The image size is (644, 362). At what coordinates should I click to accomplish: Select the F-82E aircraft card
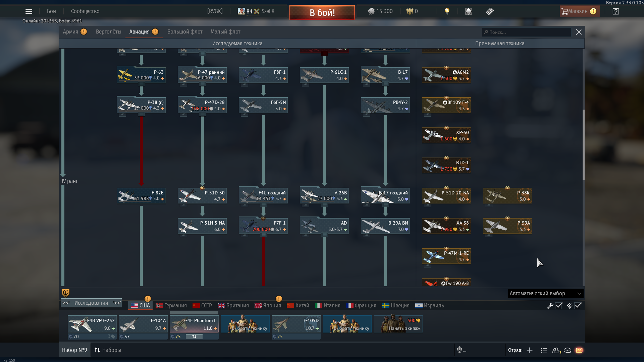coord(141,195)
